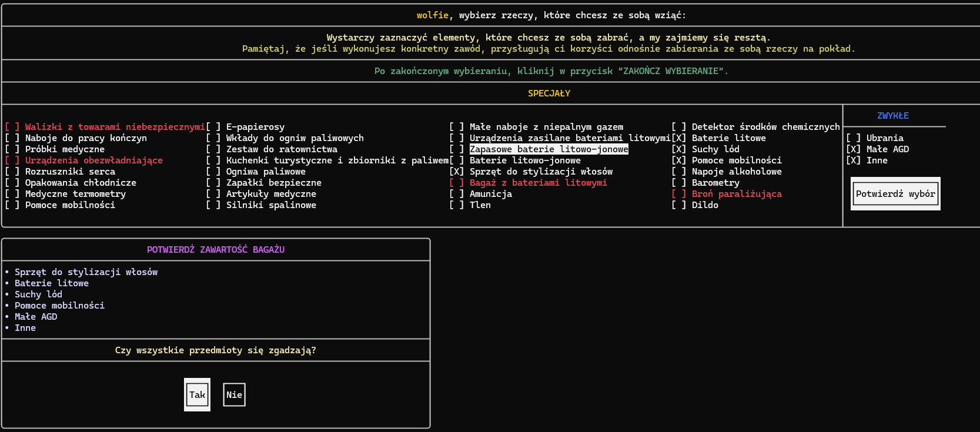Check the Bagaż z bateriami litowymi checkbox

pyautogui.click(x=457, y=183)
